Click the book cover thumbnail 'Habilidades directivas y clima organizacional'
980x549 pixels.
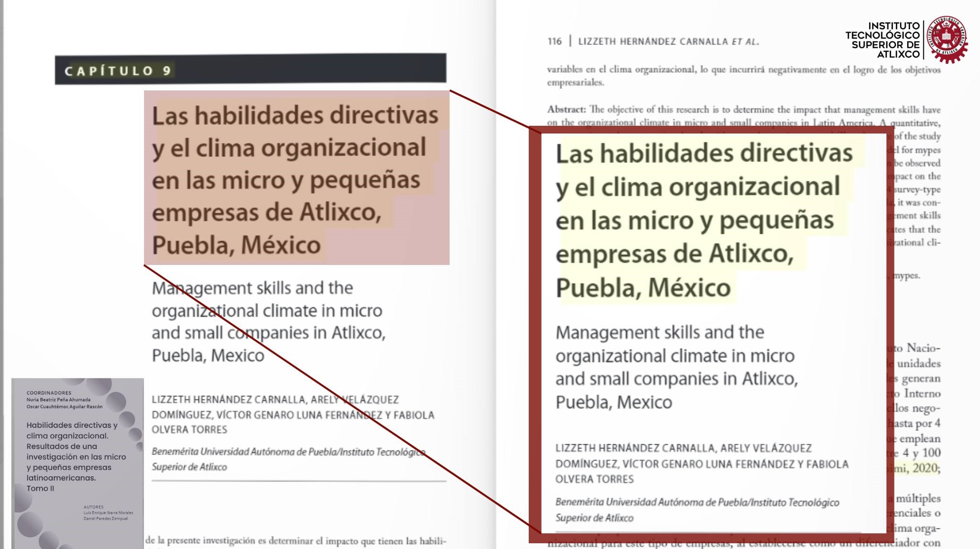[78, 463]
